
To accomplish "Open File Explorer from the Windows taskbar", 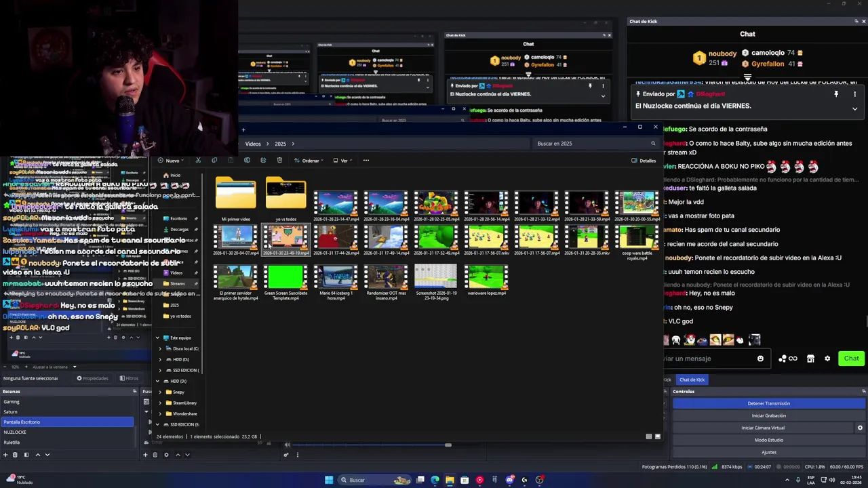I will point(449,480).
